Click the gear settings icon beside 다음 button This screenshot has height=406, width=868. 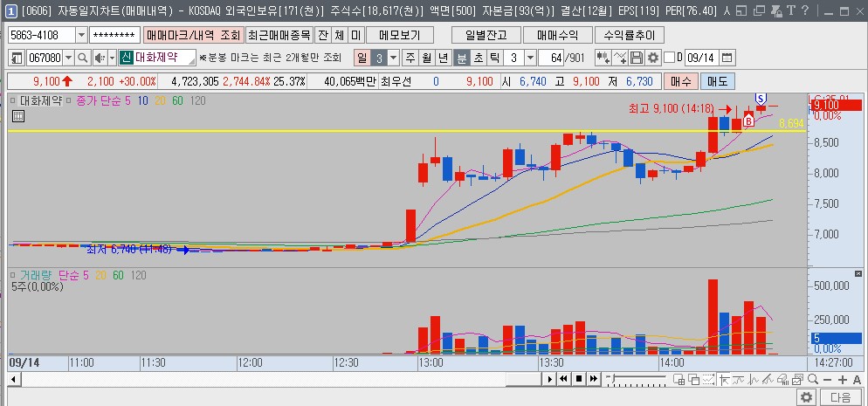tap(807, 396)
